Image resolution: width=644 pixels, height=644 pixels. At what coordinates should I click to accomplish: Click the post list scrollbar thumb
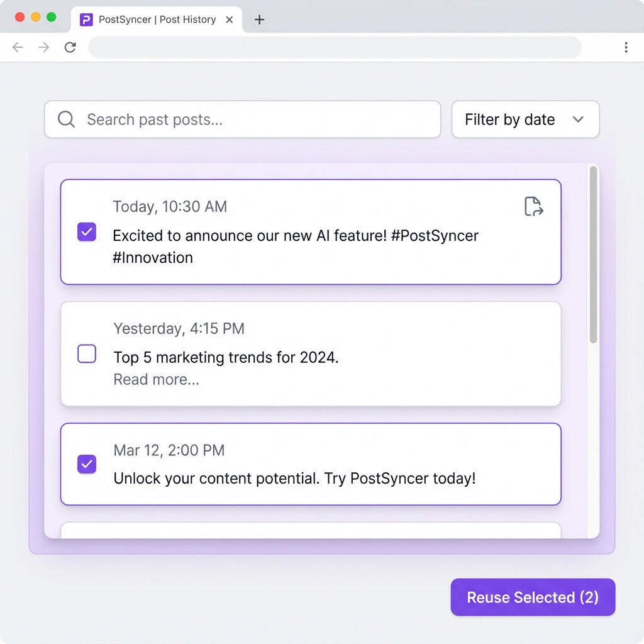[593, 255]
